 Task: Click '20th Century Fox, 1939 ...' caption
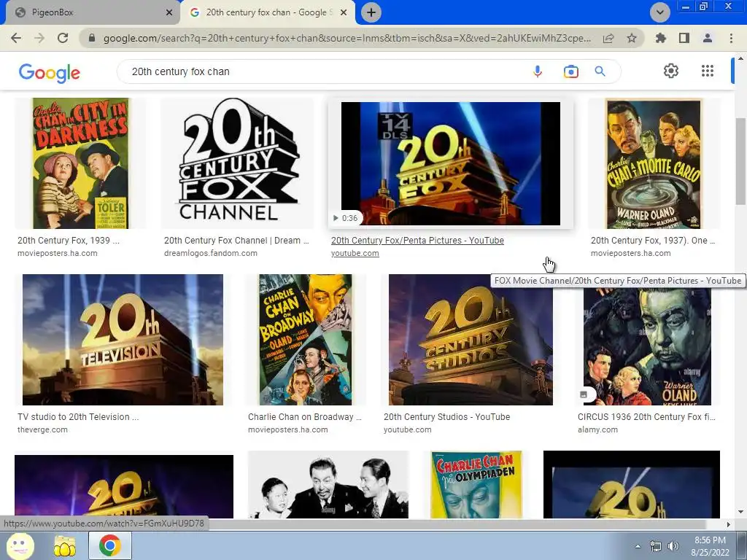[x=69, y=241]
